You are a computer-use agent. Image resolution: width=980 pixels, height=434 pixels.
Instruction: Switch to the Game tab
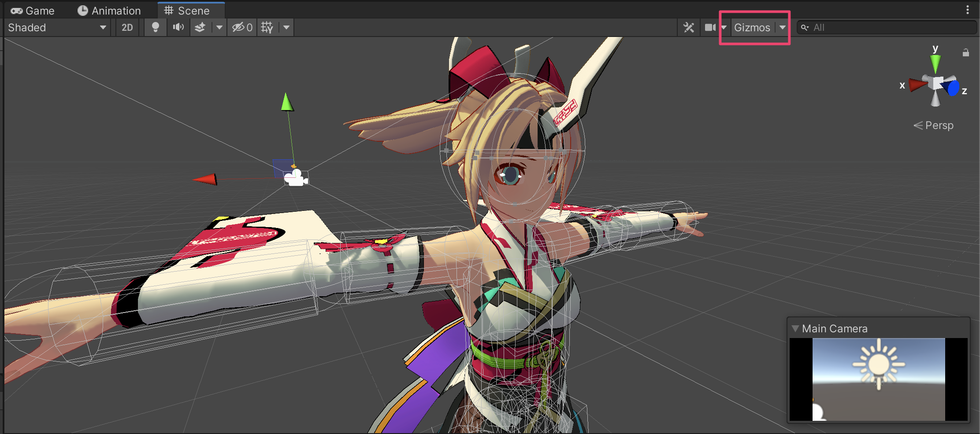tap(33, 10)
